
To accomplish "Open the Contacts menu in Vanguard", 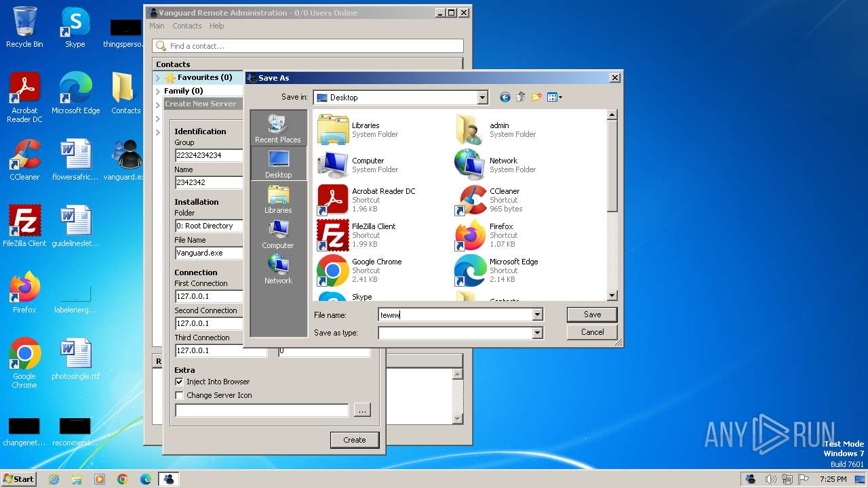I will pyautogui.click(x=187, y=26).
